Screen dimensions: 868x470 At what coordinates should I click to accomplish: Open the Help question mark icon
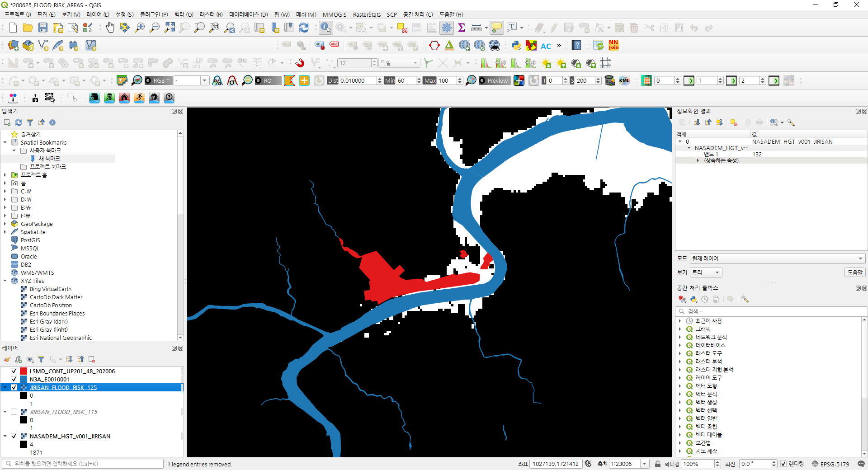[576, 45]
